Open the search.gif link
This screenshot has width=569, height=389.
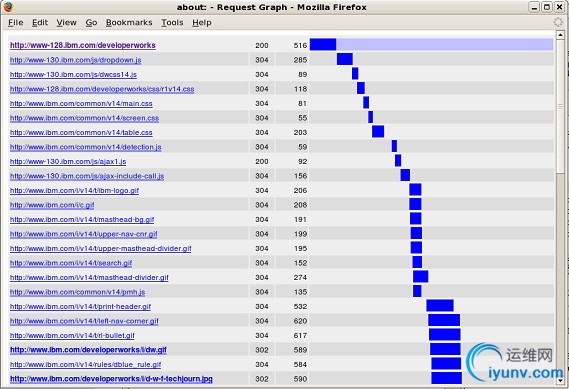pos(71,263)
